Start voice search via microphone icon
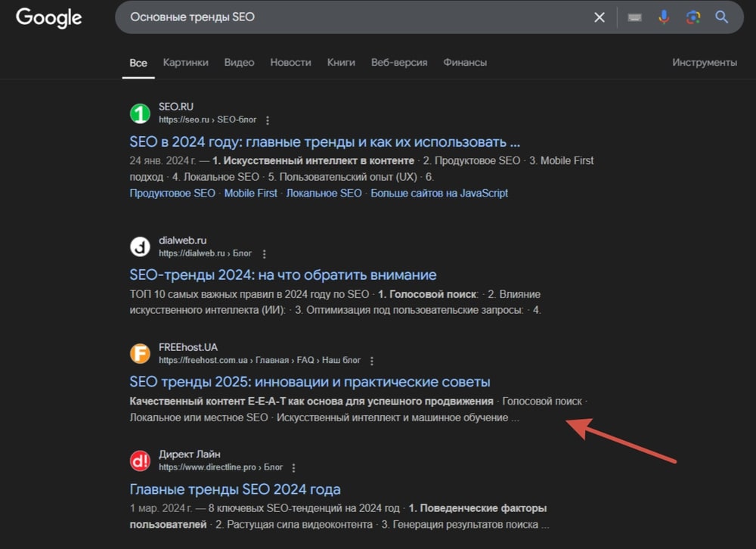The width and height of the screenshot is (756, 549). pos(664,17)
